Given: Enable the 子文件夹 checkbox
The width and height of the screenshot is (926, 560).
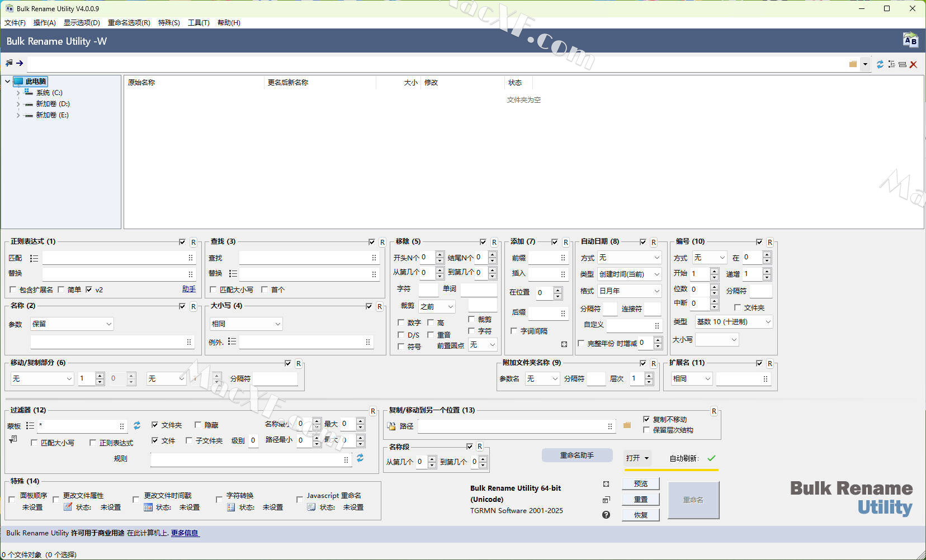Looking at the screenshot, I should tap(189, 440).
